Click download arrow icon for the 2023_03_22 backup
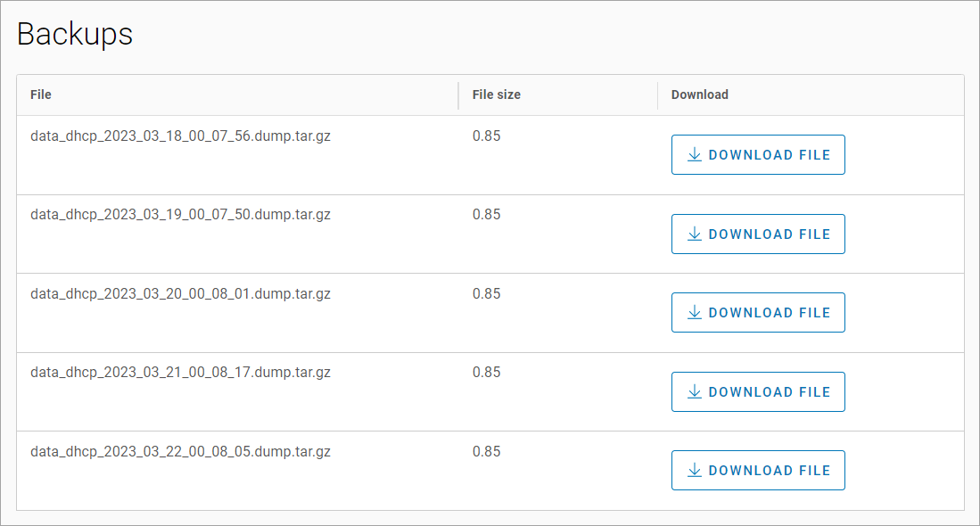 point(695,471)
